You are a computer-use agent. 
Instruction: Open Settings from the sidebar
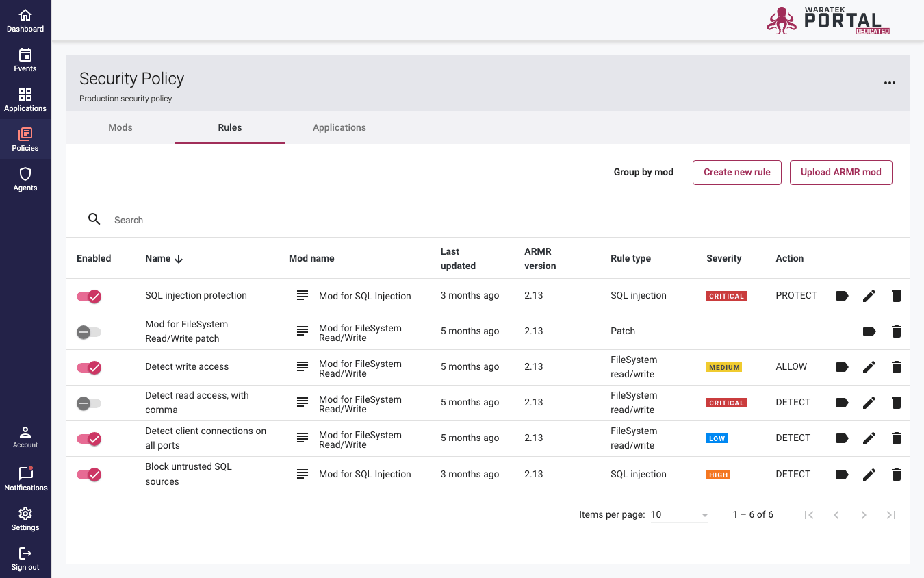point(25,518)
